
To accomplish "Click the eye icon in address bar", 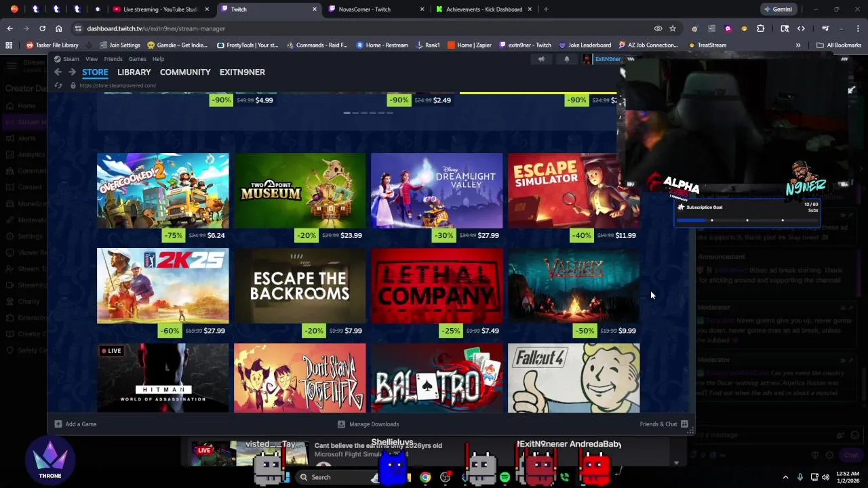I will [658, 28].
